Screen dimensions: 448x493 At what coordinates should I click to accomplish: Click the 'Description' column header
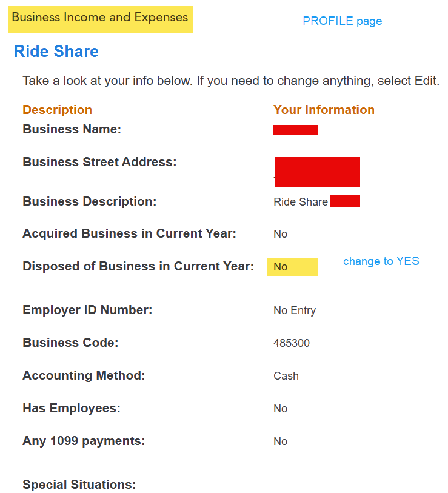(57, 110)
